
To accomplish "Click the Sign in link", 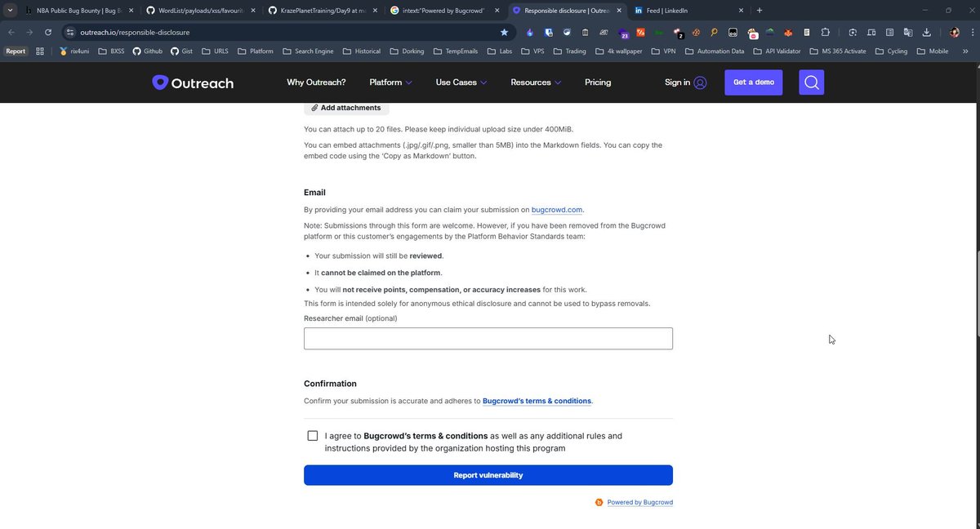I will [677, 82].
